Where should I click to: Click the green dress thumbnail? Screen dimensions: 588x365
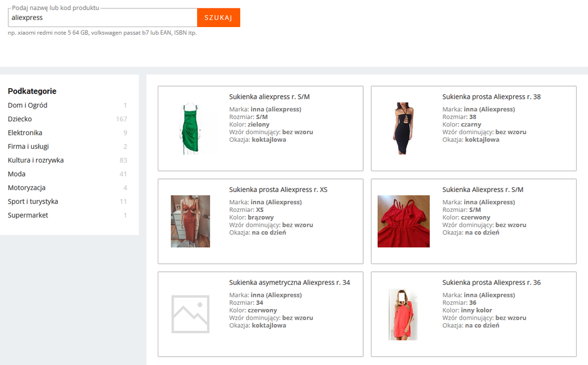point(190,129)
